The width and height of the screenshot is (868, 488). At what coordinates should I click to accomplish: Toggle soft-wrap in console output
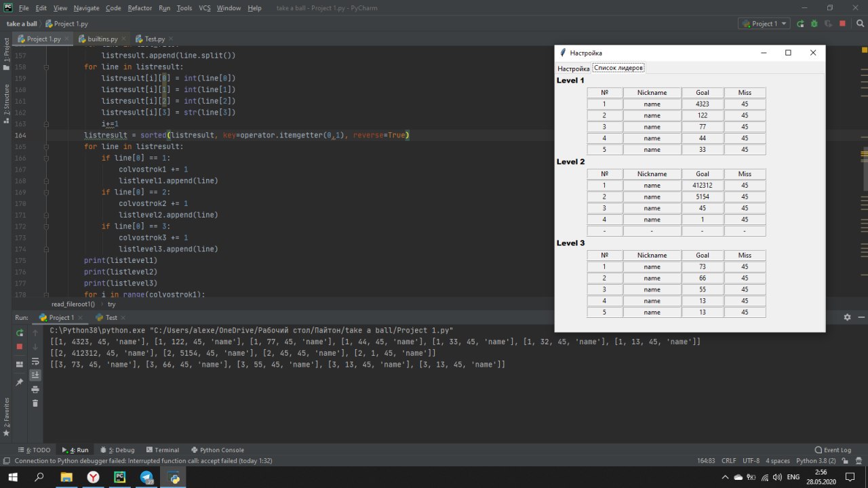[x=35, y=361]
